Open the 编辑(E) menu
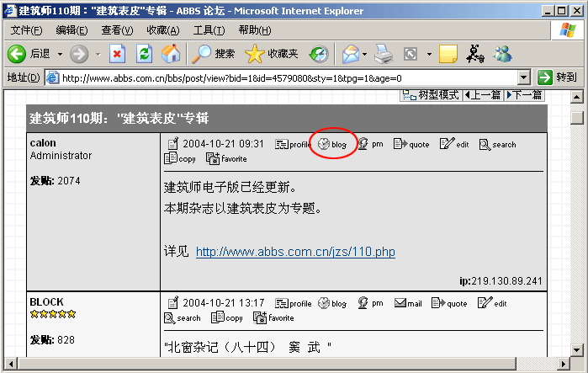The width and height of the screenshot is (588, 373). click(x=72, y=30)
